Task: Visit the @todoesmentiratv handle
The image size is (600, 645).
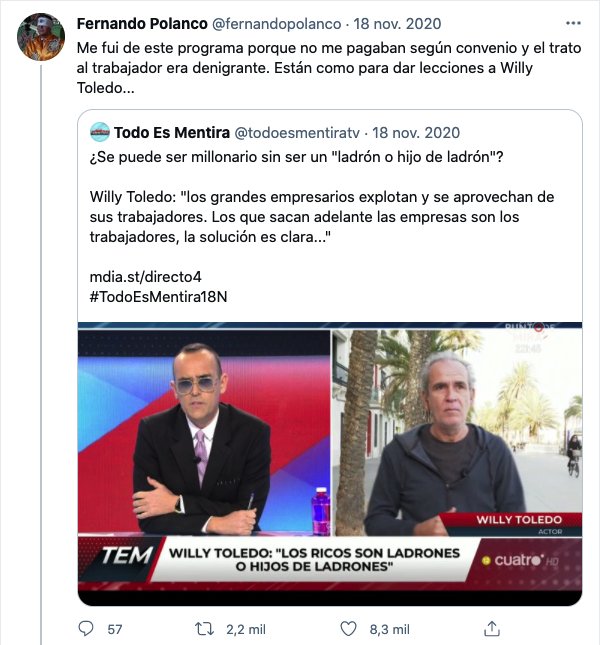Action: click(x=297, y=133)
